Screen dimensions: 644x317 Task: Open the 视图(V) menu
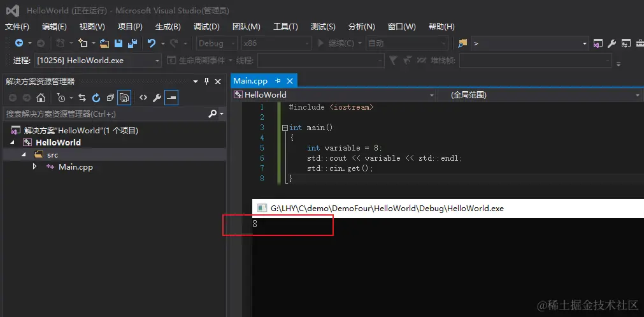pos(92,27)
